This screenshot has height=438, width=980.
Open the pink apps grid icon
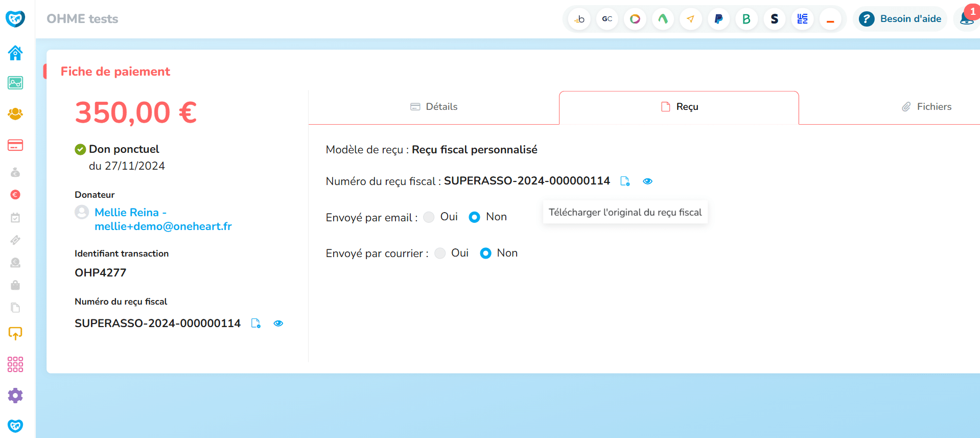(x=15, y=364)
